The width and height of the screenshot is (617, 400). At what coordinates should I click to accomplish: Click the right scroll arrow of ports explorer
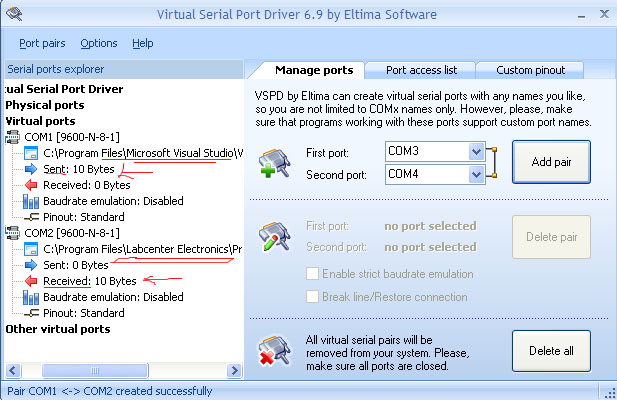(x=235, y=371)
